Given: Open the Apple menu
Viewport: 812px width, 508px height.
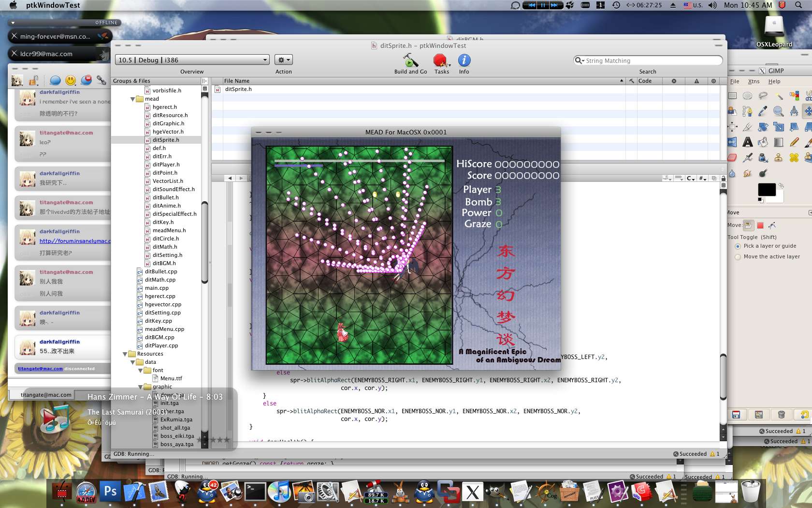Looking at the screenshot, I should [x=13, y=5].
